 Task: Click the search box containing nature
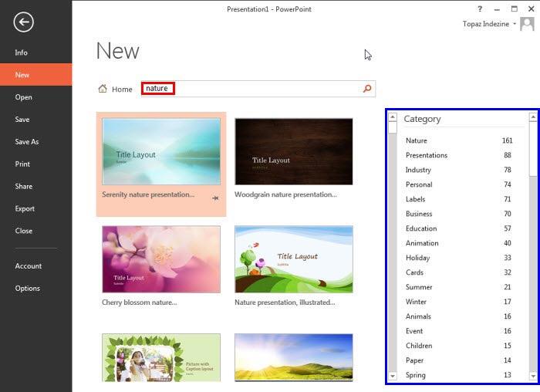click(255, 89)
